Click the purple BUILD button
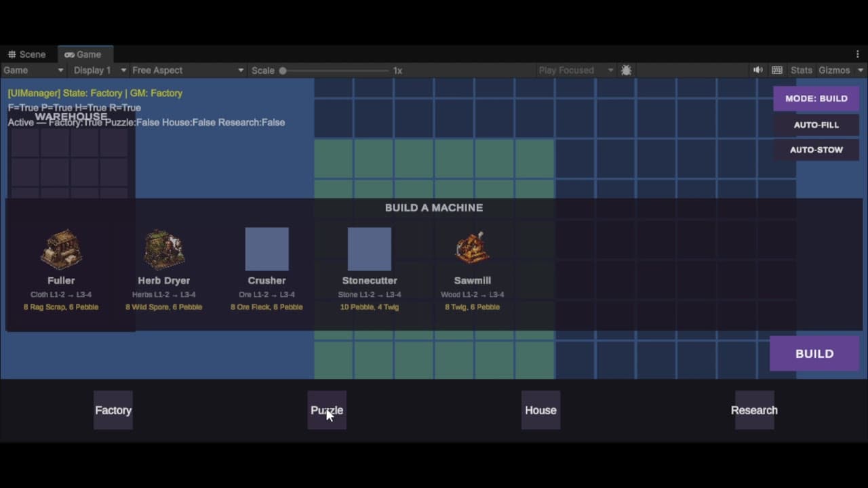 [814, 354]
